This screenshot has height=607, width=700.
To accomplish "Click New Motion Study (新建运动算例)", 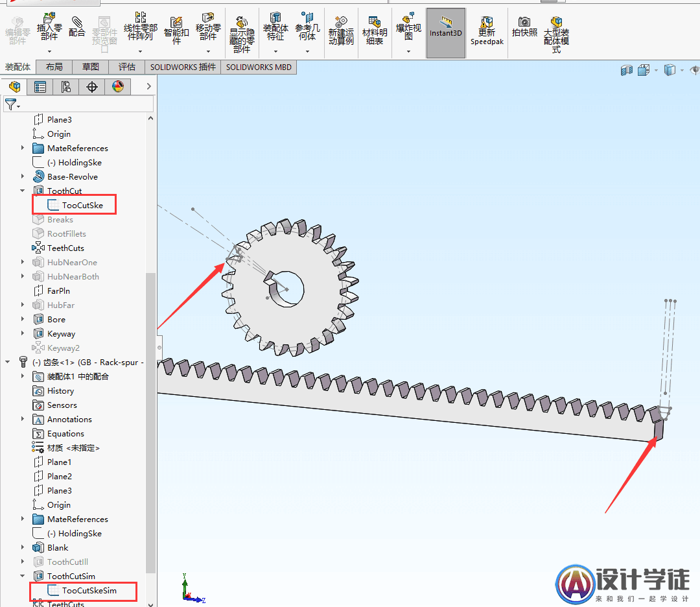I will coord(341,30).
